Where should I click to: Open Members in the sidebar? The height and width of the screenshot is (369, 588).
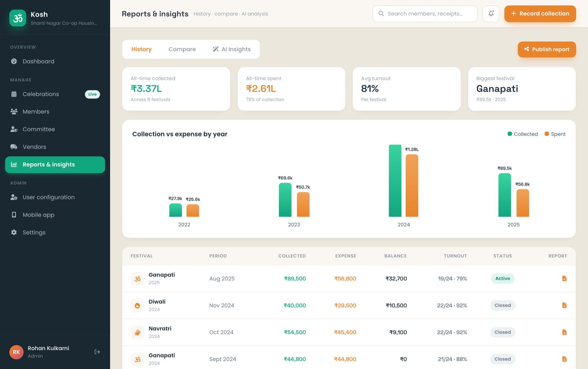click(55, 112)
